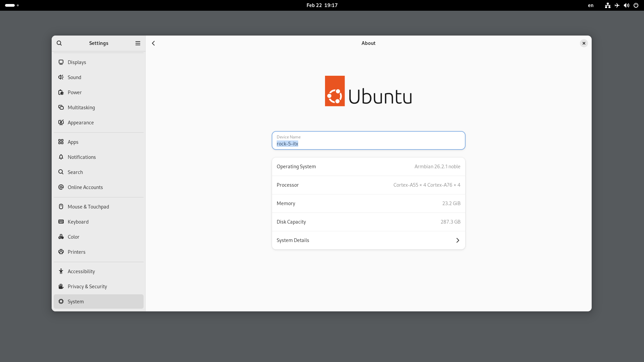Click the Keyboard icon in sidebar
Screen dimensions: 644x362
coord(61,222)
